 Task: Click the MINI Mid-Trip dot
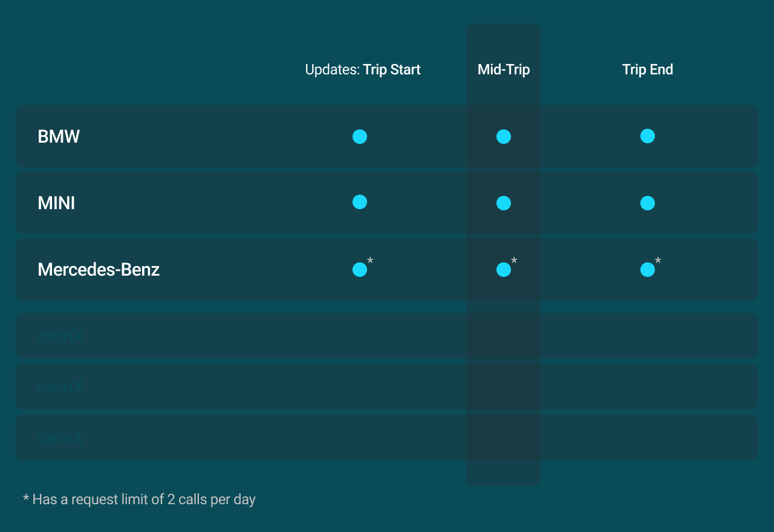(x=504, y=203)
